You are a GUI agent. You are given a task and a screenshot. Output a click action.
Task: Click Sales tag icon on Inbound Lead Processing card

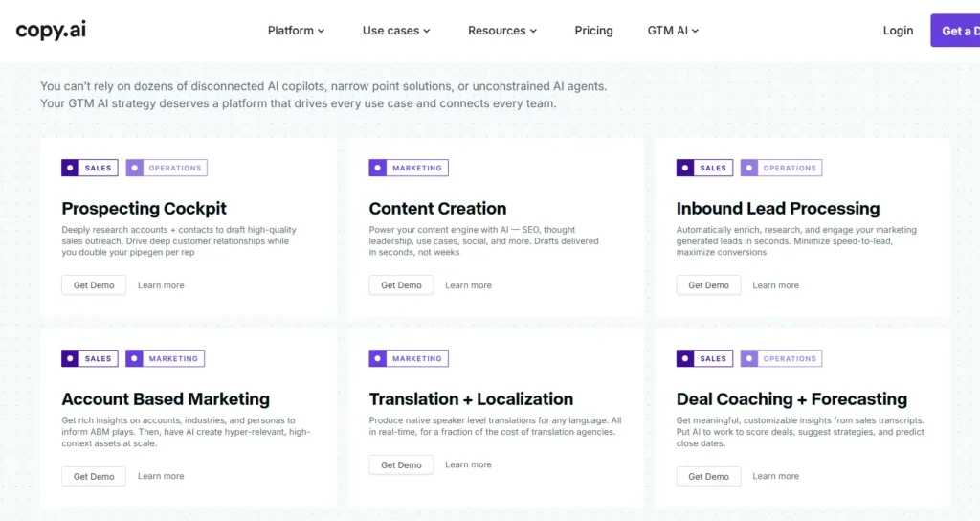[684, 168]
